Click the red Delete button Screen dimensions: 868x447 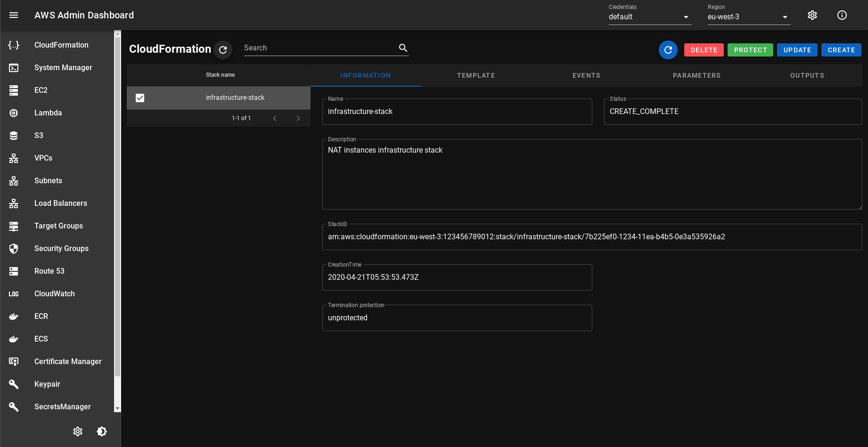[x=704, y=50]
